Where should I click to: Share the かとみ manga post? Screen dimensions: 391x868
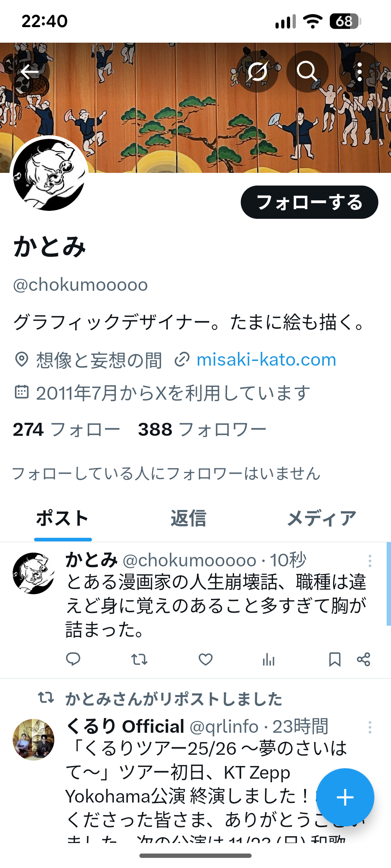pos(363,659)
